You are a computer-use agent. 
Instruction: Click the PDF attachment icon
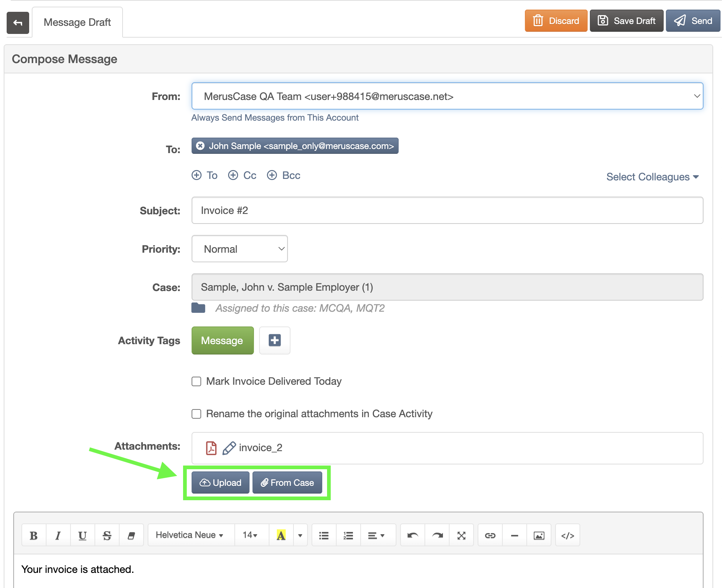(x=211, y=448)
